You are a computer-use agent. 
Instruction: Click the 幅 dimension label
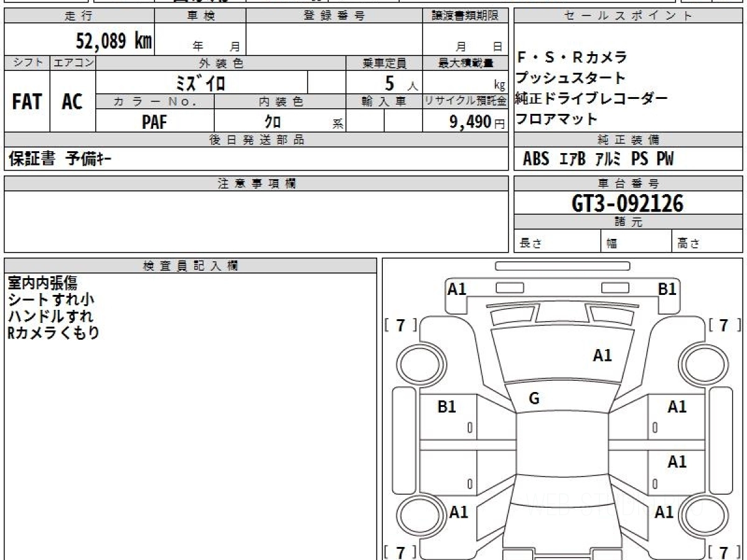pos(613,244)
